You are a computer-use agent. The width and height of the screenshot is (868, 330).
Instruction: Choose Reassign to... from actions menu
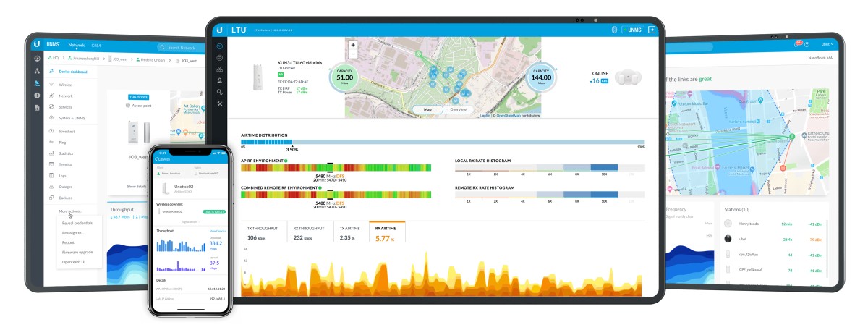pyautogui.click(x=73, y=233)
